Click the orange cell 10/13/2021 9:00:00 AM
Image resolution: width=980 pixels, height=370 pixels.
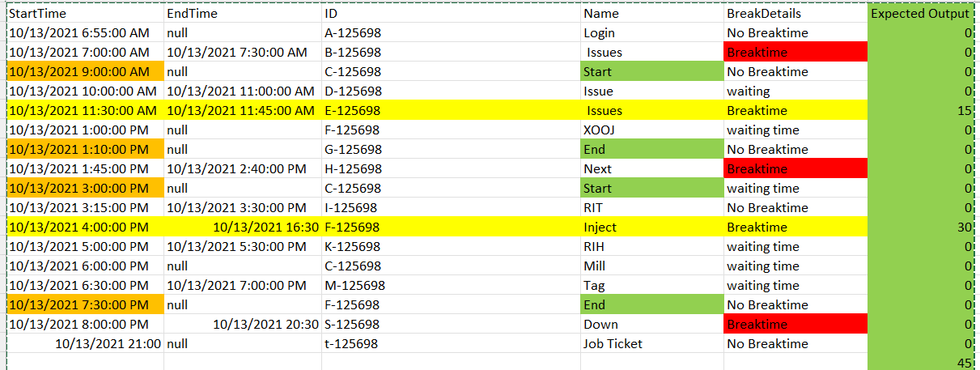click(85, 72)
